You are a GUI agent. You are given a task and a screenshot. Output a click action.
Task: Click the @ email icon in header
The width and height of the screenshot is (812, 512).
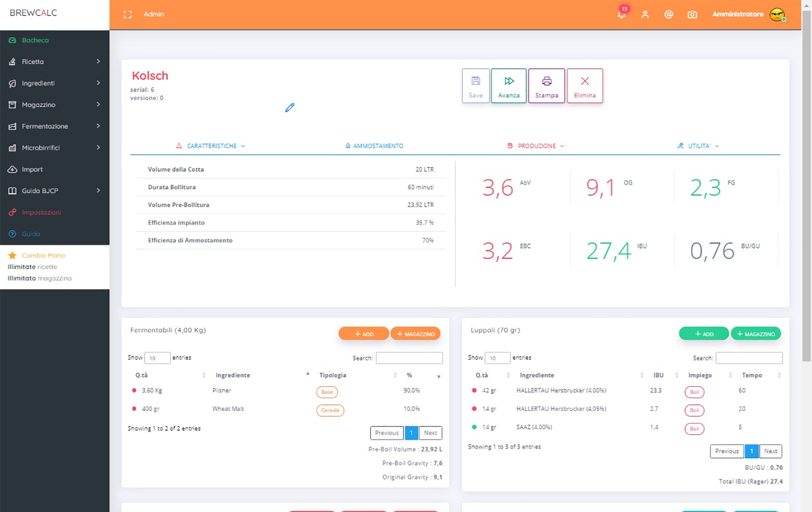669,15
